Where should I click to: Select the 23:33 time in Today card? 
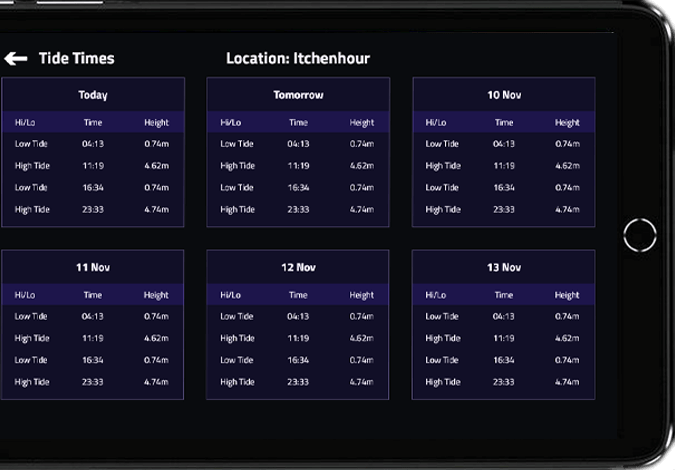tap(93, 210)
